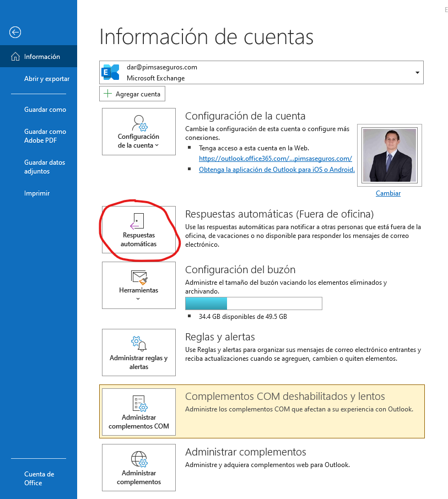Image resolution: width=448 pixels, height=499 pixels.
Task: Select Abrir y exportar menu item
Action: [x=46, y=79]
